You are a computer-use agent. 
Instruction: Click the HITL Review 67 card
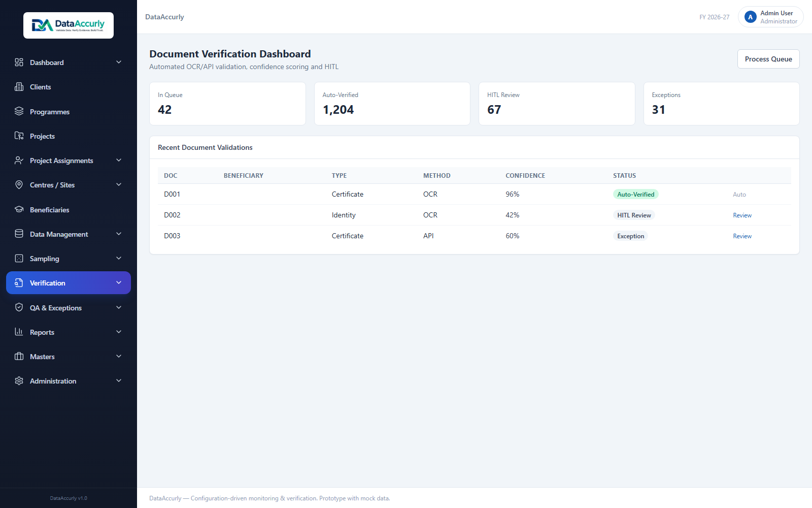(557, 104)
